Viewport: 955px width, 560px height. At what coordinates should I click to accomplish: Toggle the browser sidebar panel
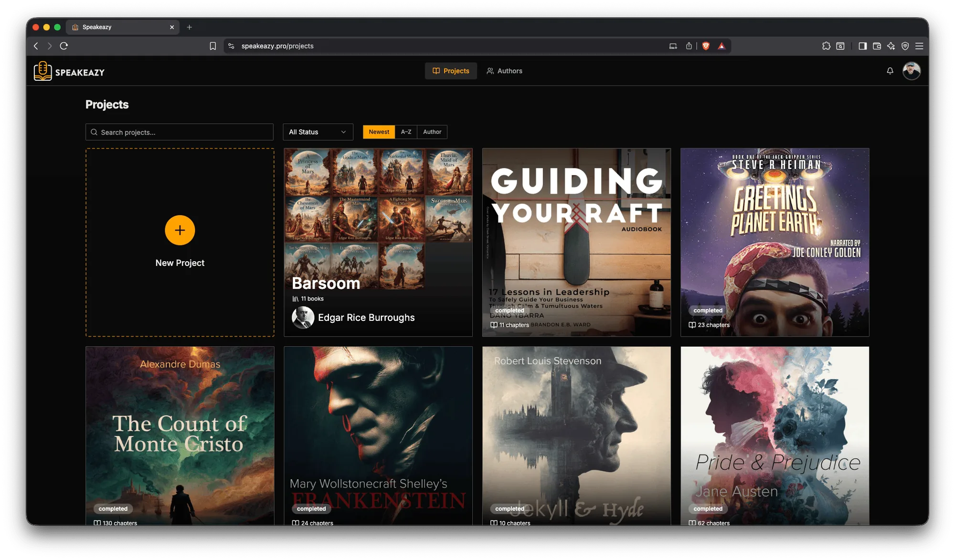(x=862, y=46)
